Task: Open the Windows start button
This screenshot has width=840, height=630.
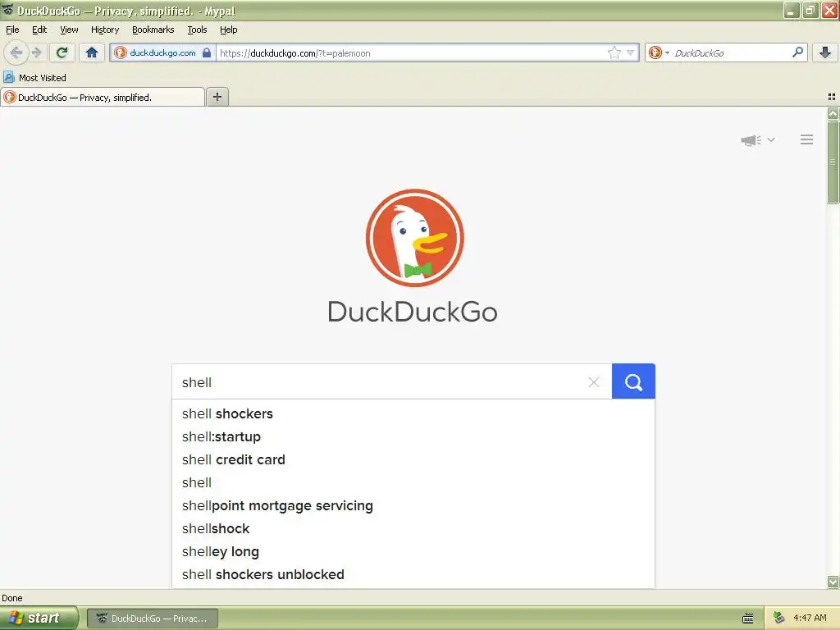Action: (39, 618)
